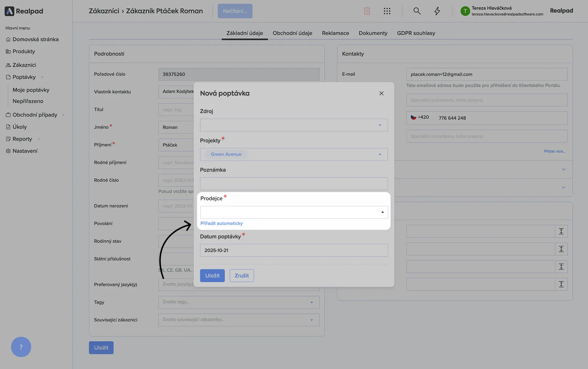
Task: Expand the Obchodní případy sidebar item
Action: (x=35, y=115)
